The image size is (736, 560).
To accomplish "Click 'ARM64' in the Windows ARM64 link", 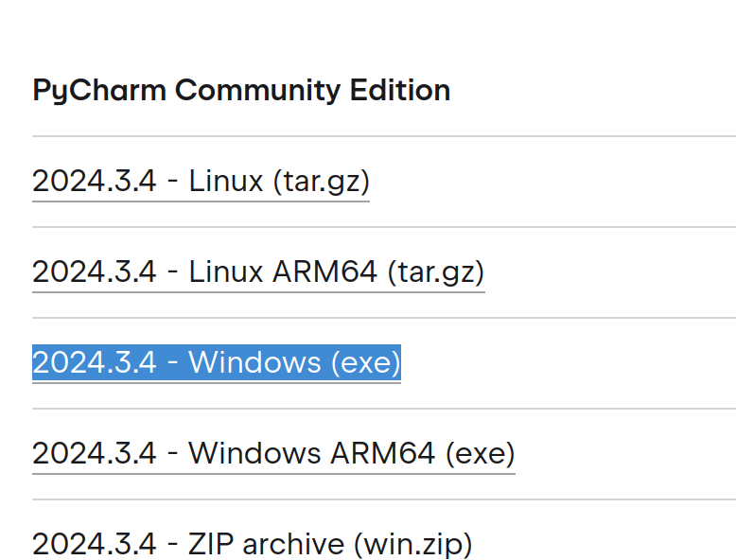I will coord(382,453).
